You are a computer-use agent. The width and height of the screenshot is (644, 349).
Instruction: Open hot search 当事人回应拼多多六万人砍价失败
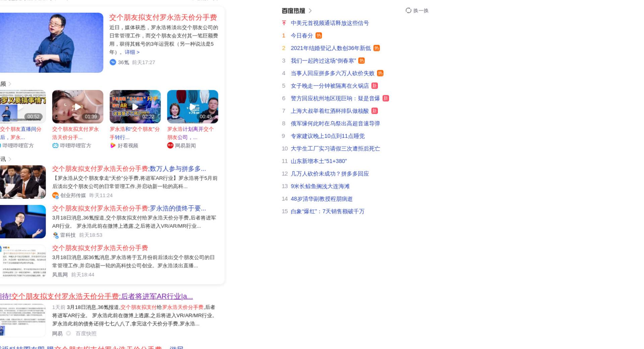332,73
